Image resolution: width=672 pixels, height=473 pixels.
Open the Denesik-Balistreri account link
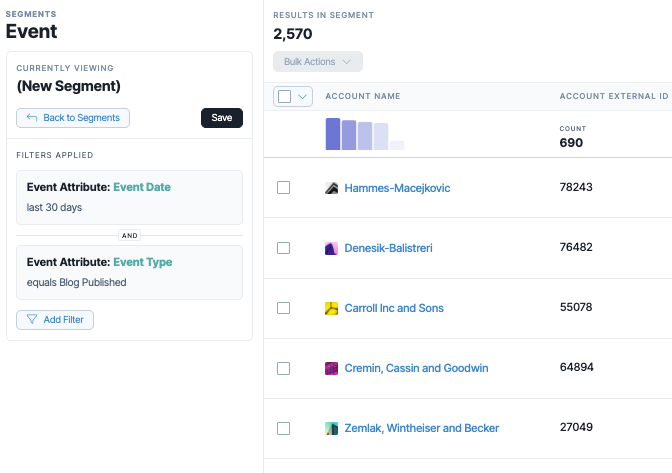[388, 248]
